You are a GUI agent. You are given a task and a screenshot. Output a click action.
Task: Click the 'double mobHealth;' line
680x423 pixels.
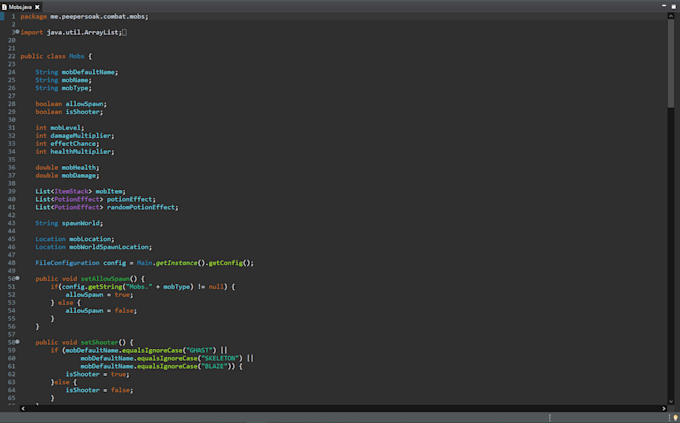(x=67, y=167)
